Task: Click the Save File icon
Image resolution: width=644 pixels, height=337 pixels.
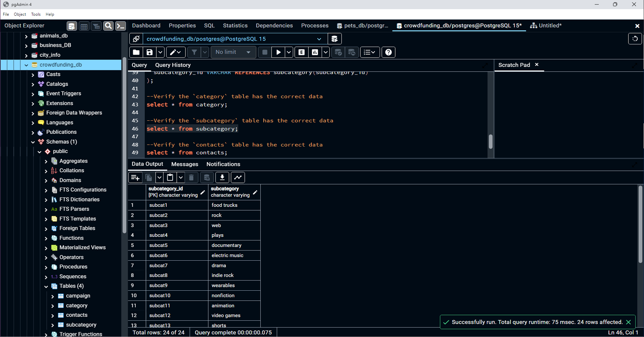Action: 149,52
